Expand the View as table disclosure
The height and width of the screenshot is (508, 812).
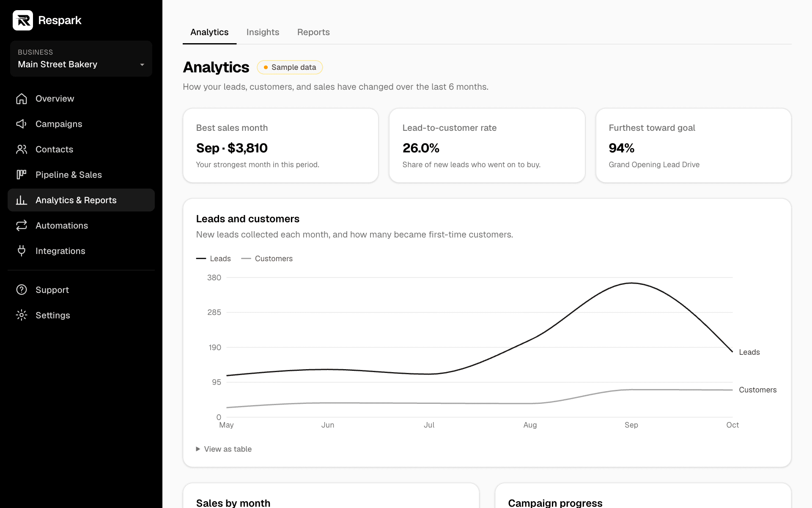pyautogui.click(x=224, y=449)
